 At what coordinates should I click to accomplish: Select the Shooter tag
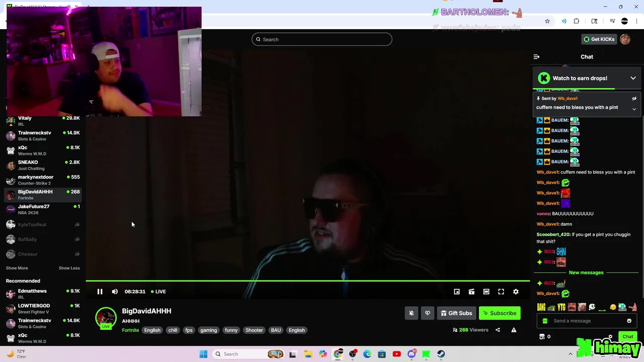click(254, 330)
